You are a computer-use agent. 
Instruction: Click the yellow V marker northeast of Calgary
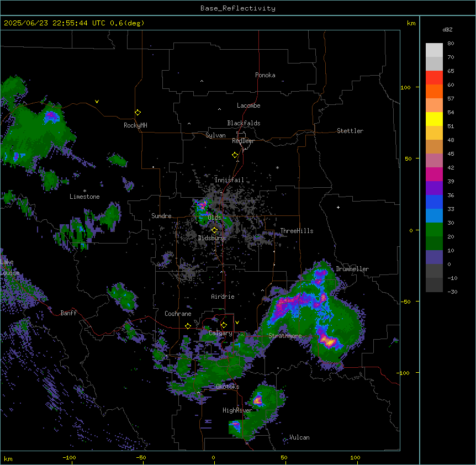[237, 323]
